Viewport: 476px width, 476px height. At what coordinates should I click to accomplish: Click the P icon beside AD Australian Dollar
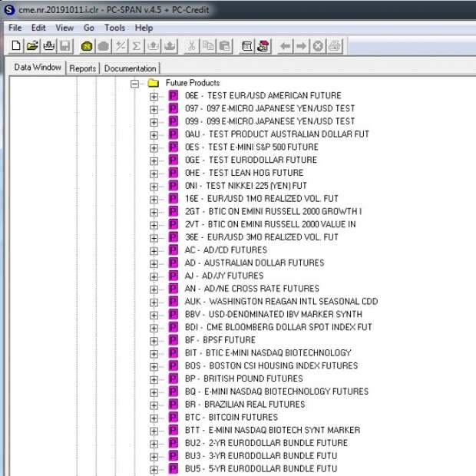coord(174,263)
